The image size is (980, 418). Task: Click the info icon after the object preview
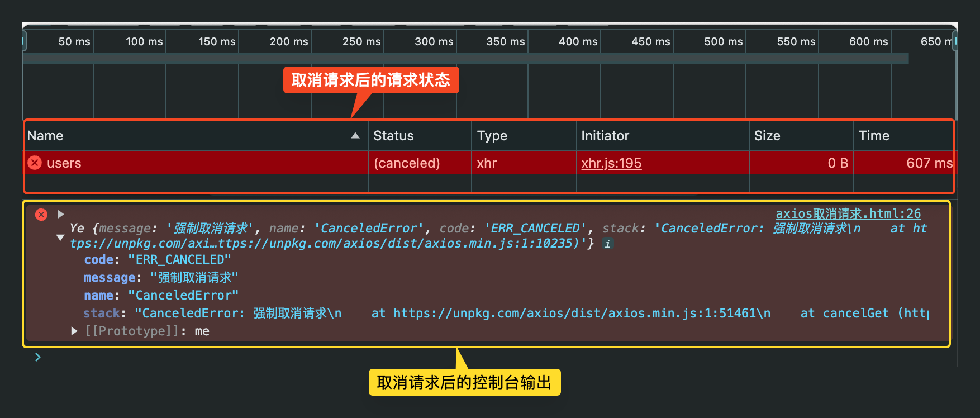608,244
